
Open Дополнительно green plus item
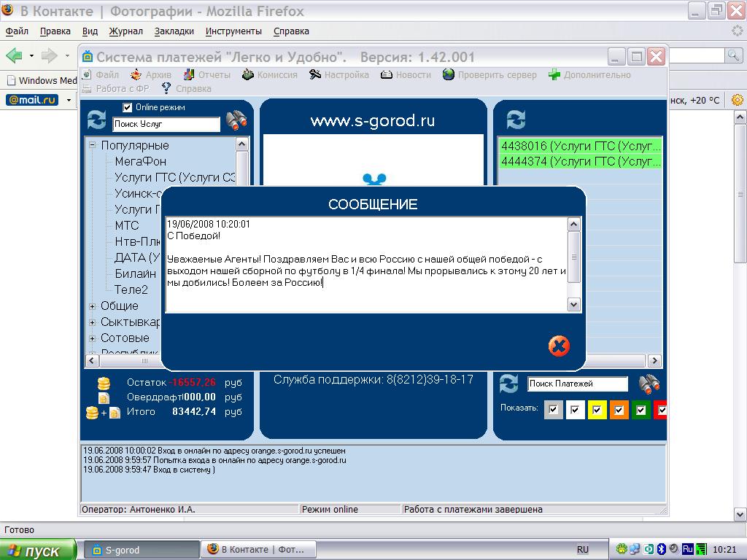589,74
